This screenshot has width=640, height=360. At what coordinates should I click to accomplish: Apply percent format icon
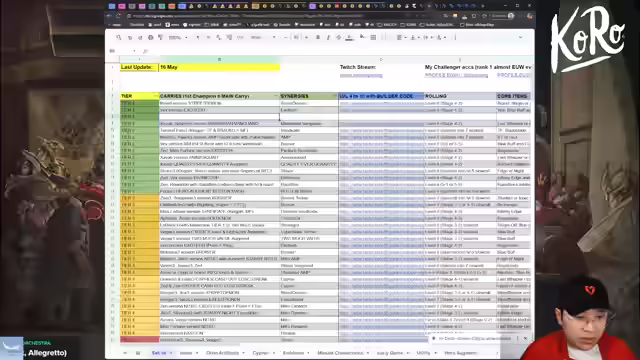point(208,37)
